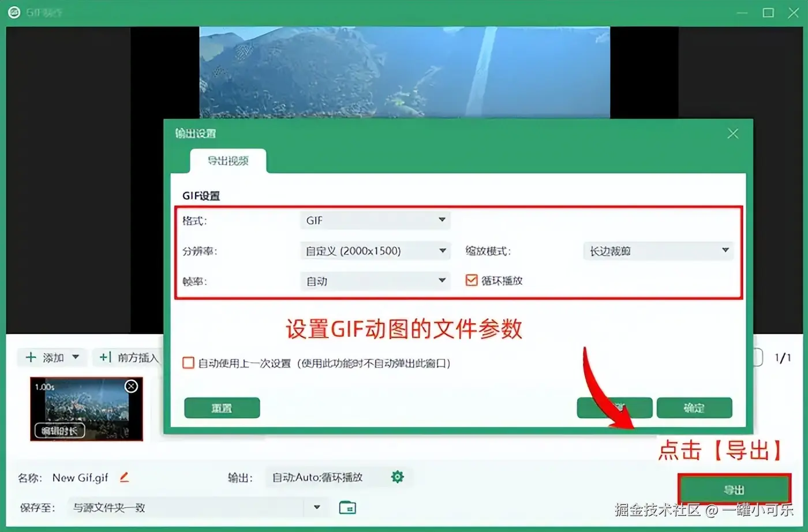Open the 缩放模式 长边裁剪 dropdown
Viewport: 808px width, 532px height.
pyautogui.click(x=658, y=251)
